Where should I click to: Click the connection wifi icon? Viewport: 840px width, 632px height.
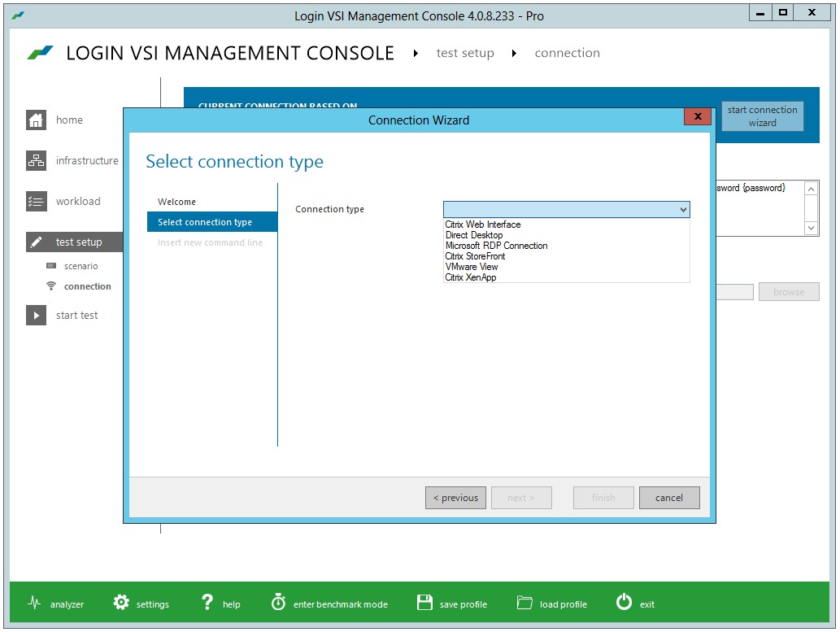[51, 286]
